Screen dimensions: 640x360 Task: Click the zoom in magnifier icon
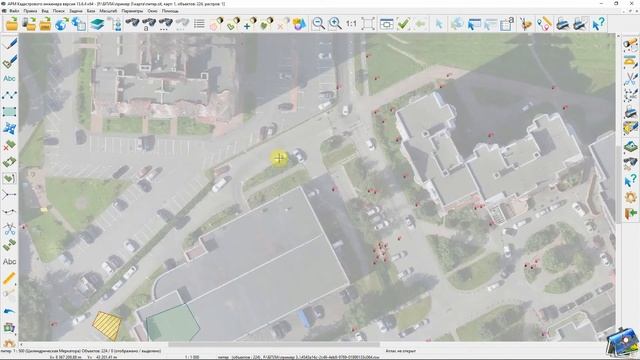(335, 24)
